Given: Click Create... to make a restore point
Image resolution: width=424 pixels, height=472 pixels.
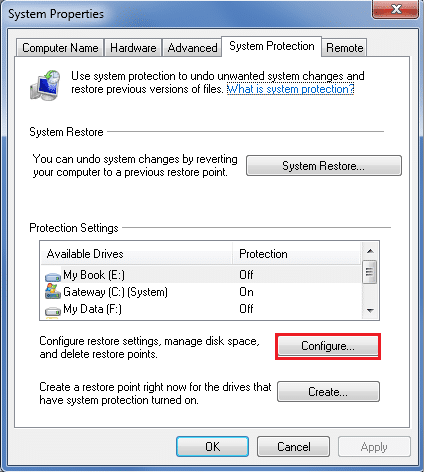Looking at the screenshot, I should [328, 392].
